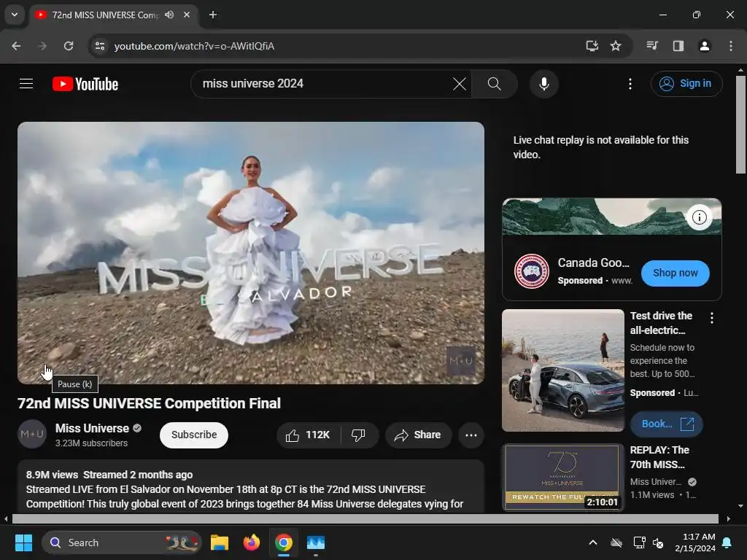Open REPLAY: The 70th MISS video title
Viewport: 747px width, 560px height.
point(659,457)
